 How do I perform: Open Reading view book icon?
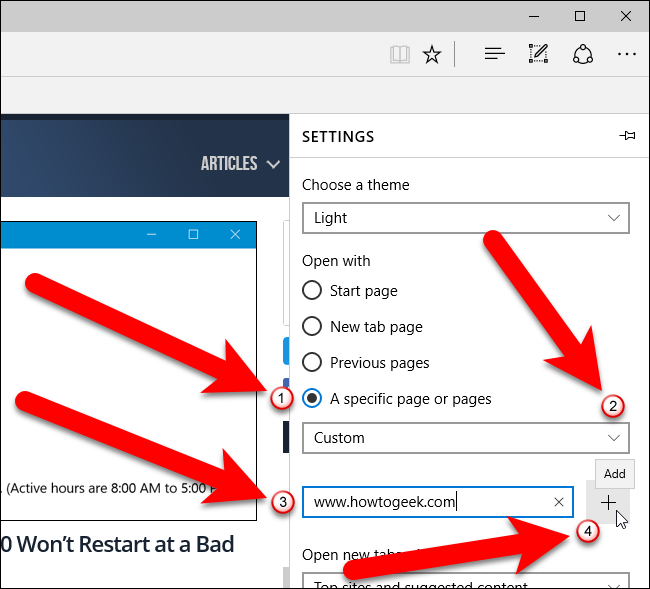coord(400,54)
